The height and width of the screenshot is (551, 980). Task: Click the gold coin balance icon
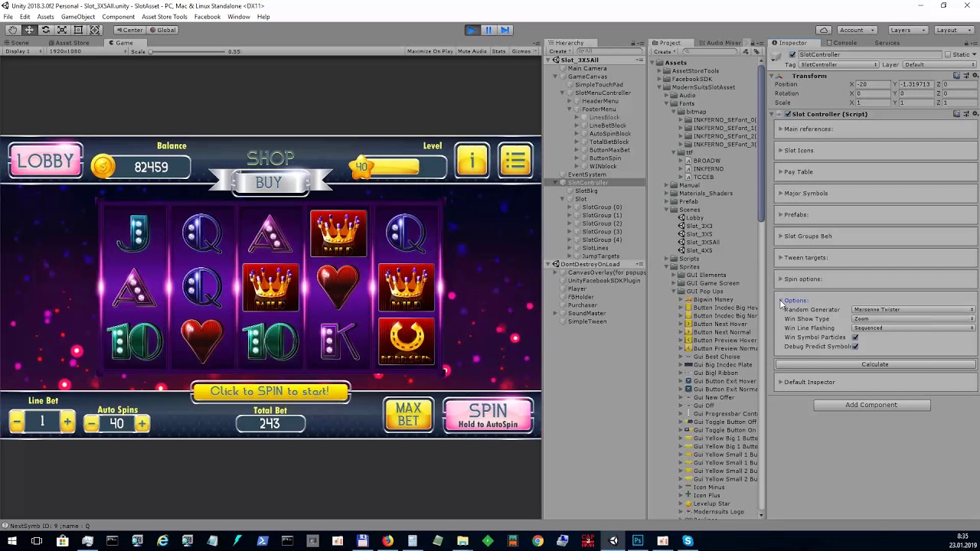click(103, 167)
